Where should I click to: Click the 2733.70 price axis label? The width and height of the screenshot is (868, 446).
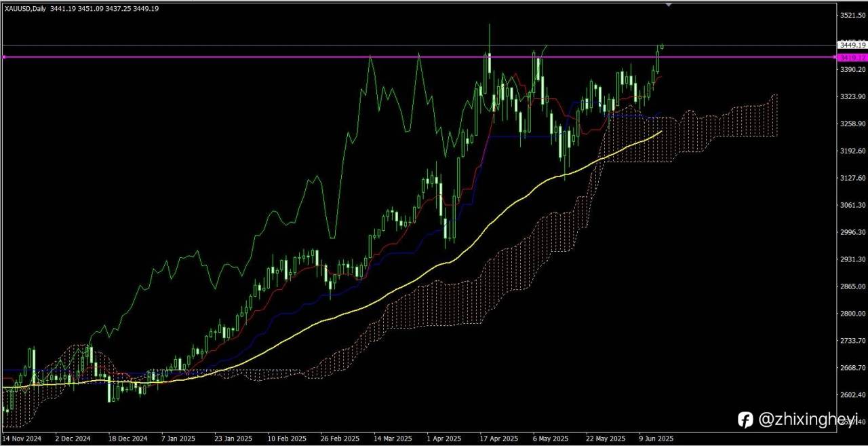pos(852,341)
